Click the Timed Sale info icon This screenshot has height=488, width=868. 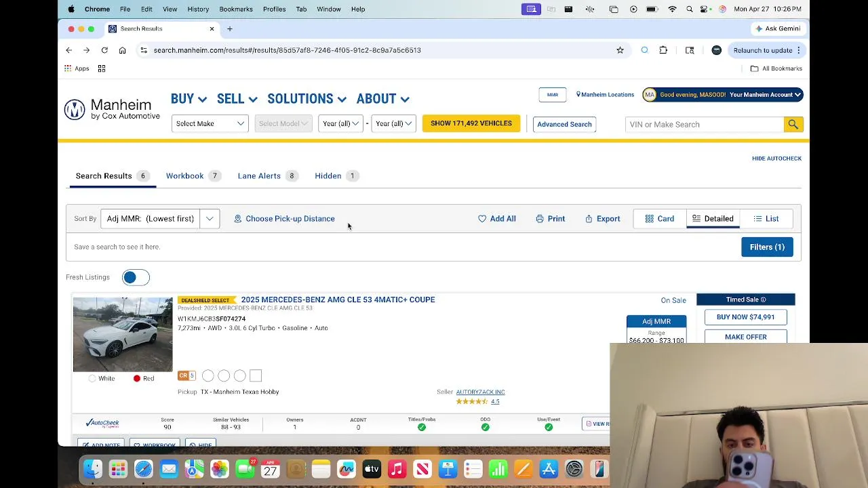(x=763, y=300)
